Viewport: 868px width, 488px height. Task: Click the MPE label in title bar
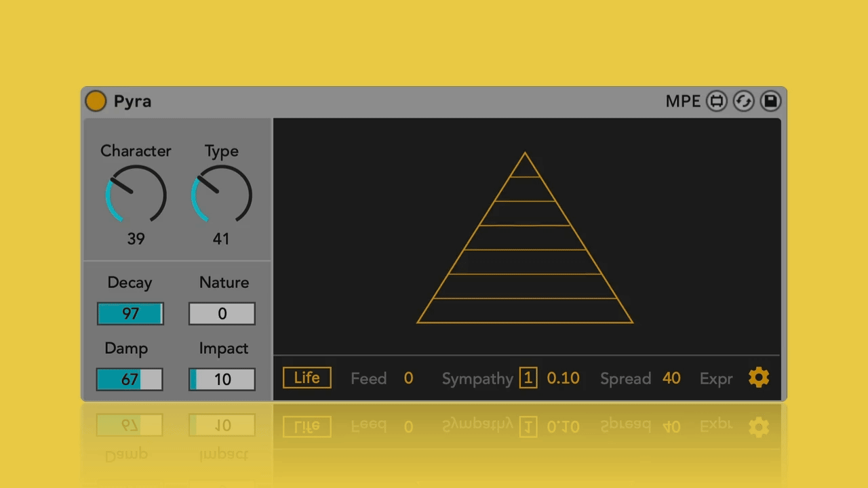[683, 101]
